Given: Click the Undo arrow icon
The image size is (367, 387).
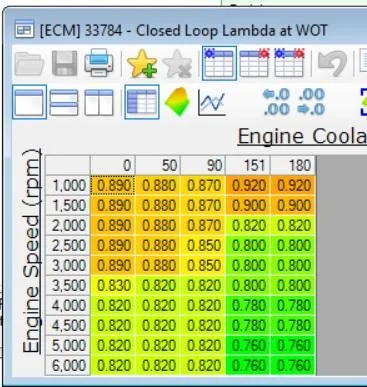Looking at the screenshot, I should click(x=332, y=63).
